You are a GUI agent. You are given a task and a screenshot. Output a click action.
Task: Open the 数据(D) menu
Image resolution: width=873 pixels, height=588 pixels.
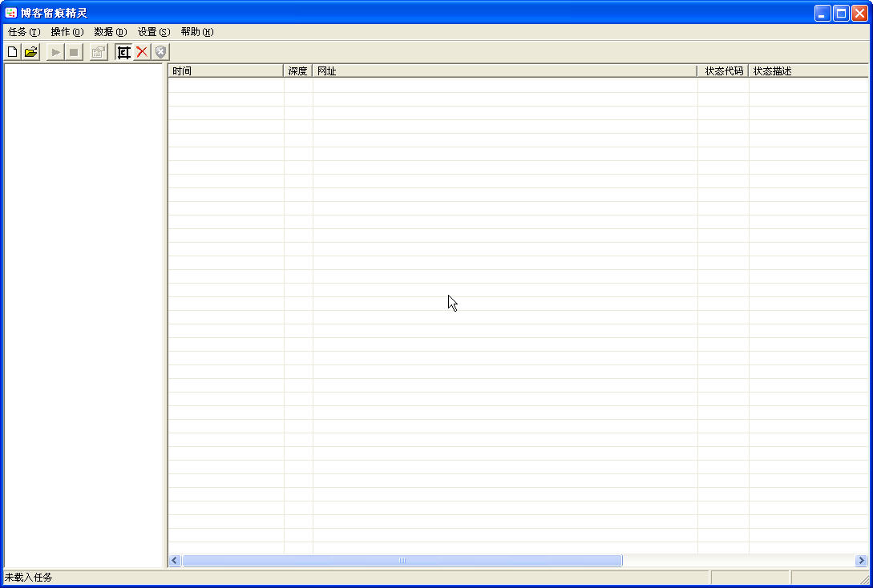(x=111, y=32)
